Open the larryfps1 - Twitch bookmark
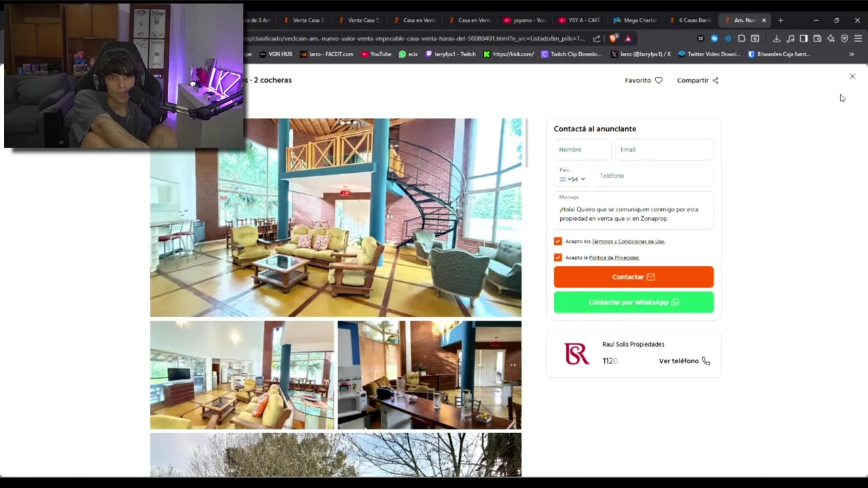 click(451, 54)
